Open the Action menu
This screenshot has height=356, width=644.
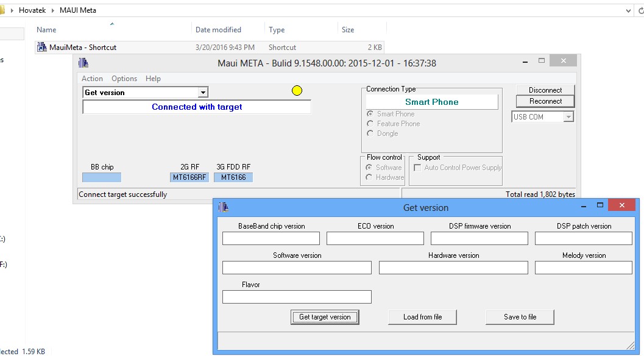(91, 78)
